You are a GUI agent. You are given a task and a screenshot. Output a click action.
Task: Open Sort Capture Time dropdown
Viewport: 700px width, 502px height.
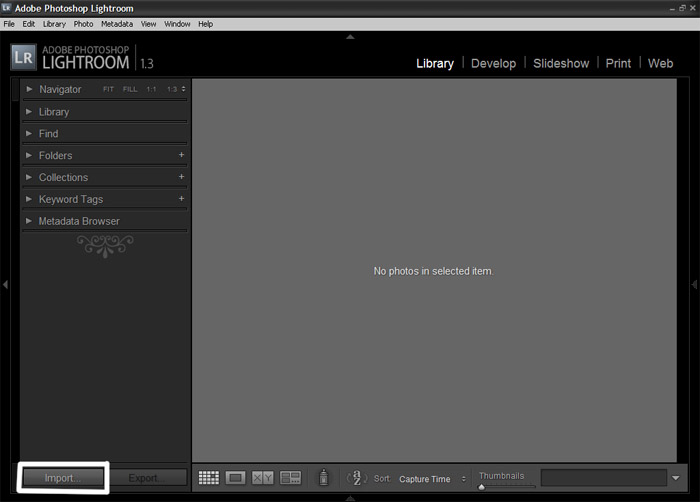click(432, 479)
